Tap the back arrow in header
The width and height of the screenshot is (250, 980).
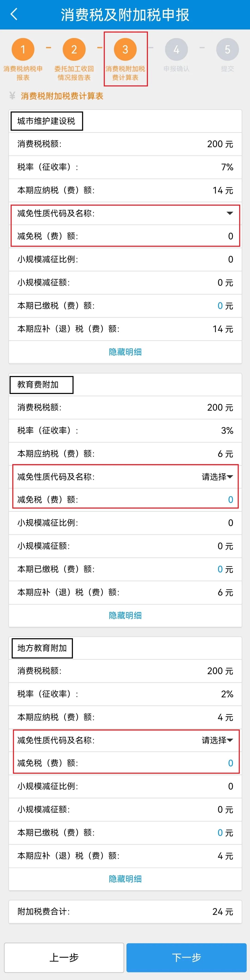click(14, 14)
